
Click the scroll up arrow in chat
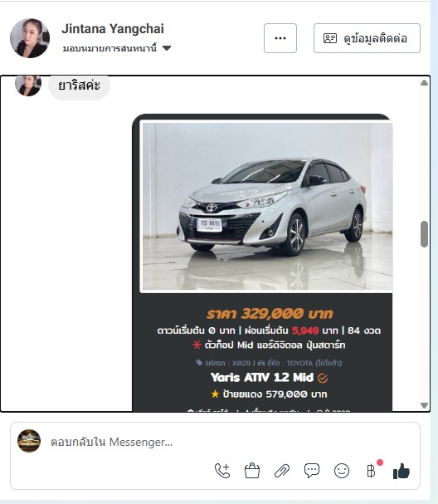424,83
